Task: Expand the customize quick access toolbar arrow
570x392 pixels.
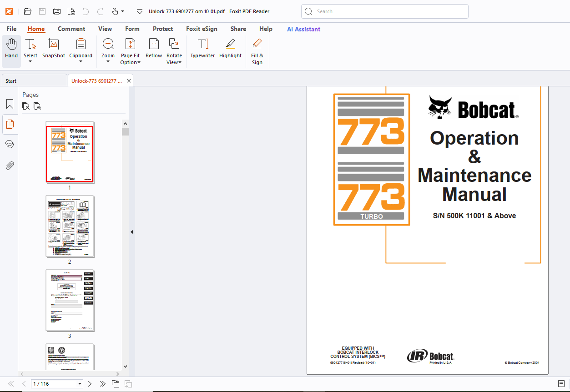Action: (140, 11)
